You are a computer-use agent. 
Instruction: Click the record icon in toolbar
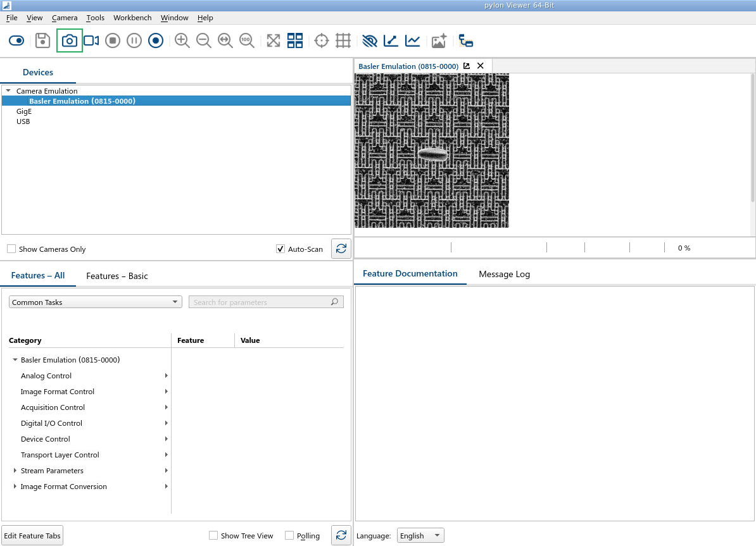tap(156, 40)
